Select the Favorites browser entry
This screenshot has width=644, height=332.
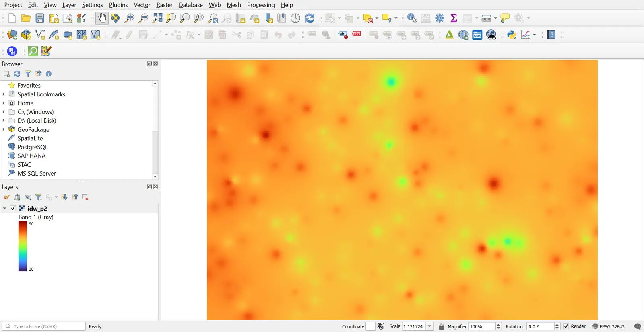click(x=29, y=85)
